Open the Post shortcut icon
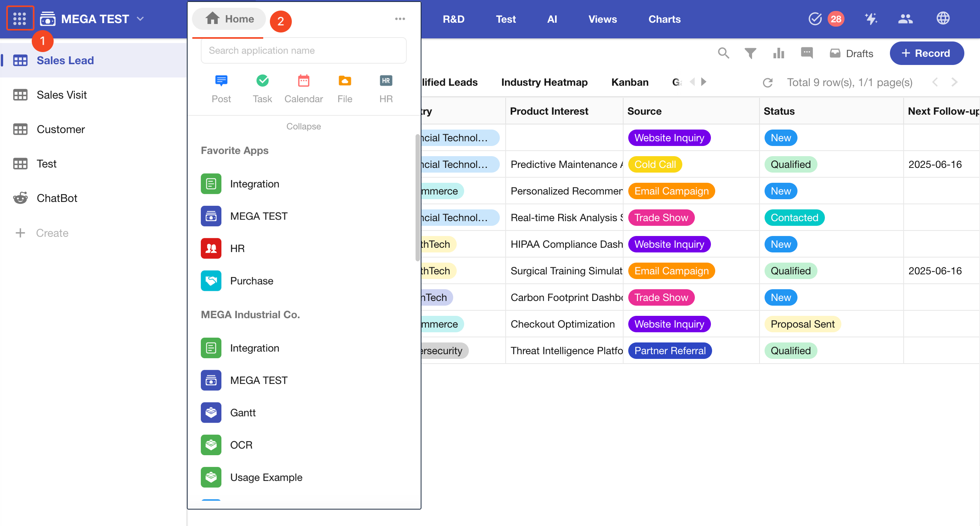 221,81
